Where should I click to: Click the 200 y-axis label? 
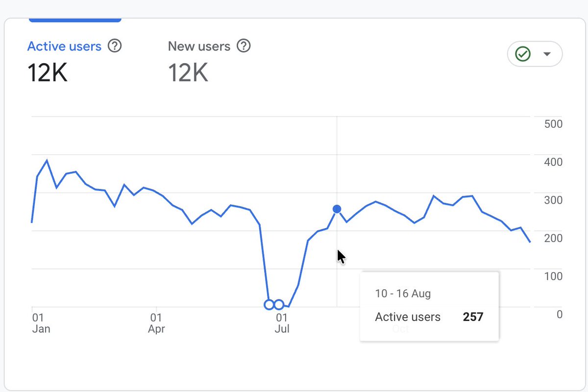click(553, 238)
